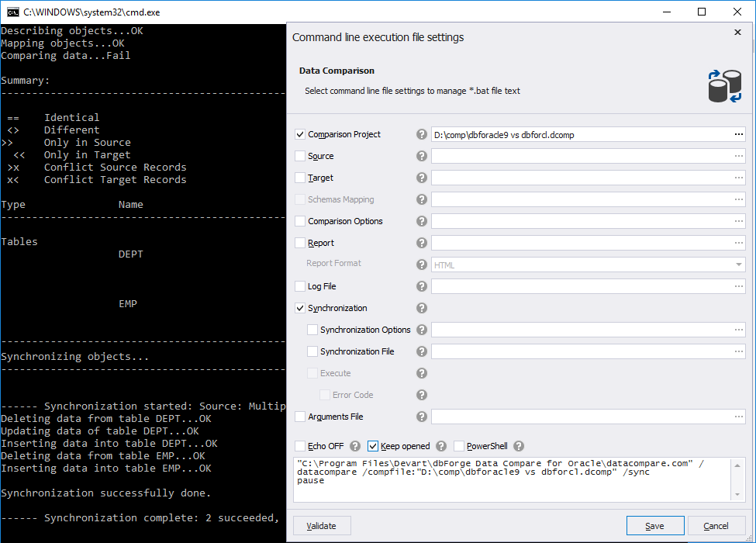Uncheck the Keep opened checkbox
The height and width of the screenshot is (543, 756).
coord(373,446)
